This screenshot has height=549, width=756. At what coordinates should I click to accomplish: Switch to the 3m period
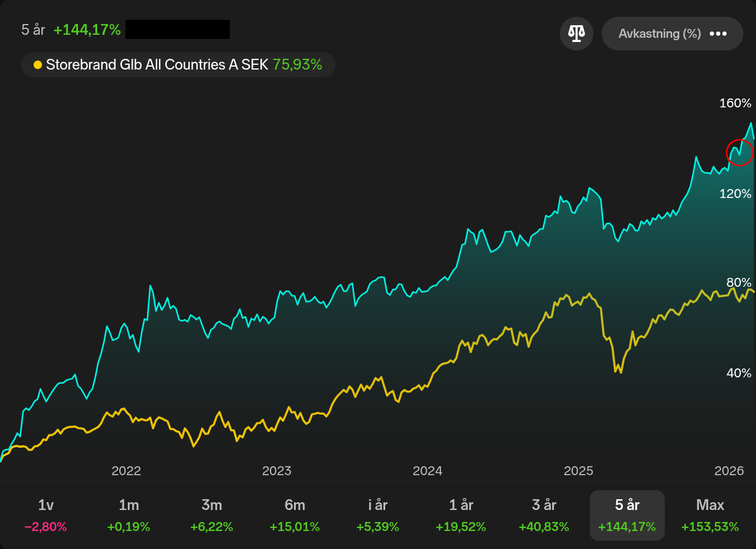(x=212, y=515)
